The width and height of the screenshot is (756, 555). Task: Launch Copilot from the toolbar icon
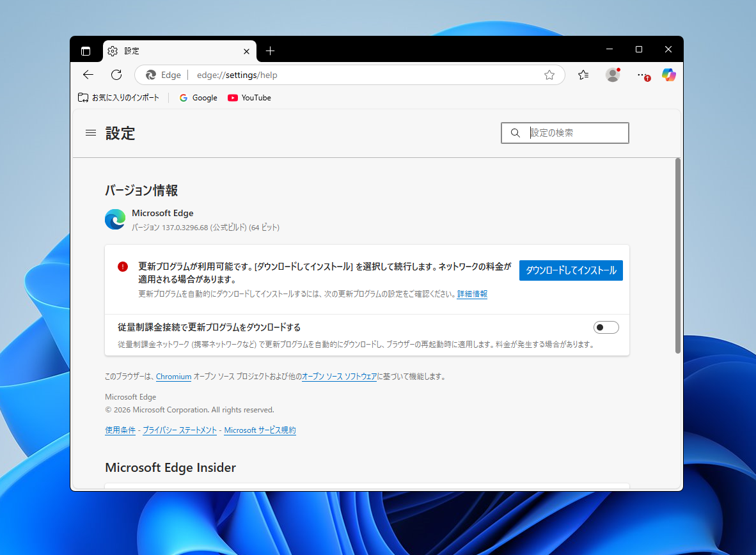pyautogui.click(x=669, y=75)
